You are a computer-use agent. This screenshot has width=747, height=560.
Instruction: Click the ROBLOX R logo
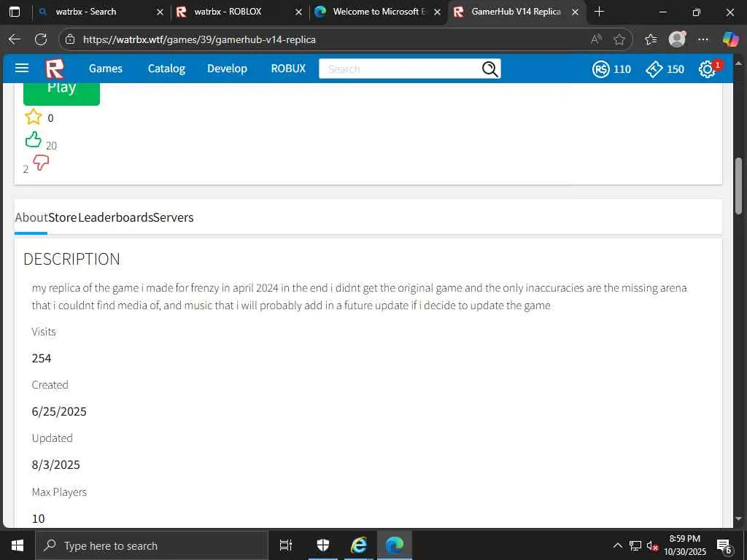point(55,69)
